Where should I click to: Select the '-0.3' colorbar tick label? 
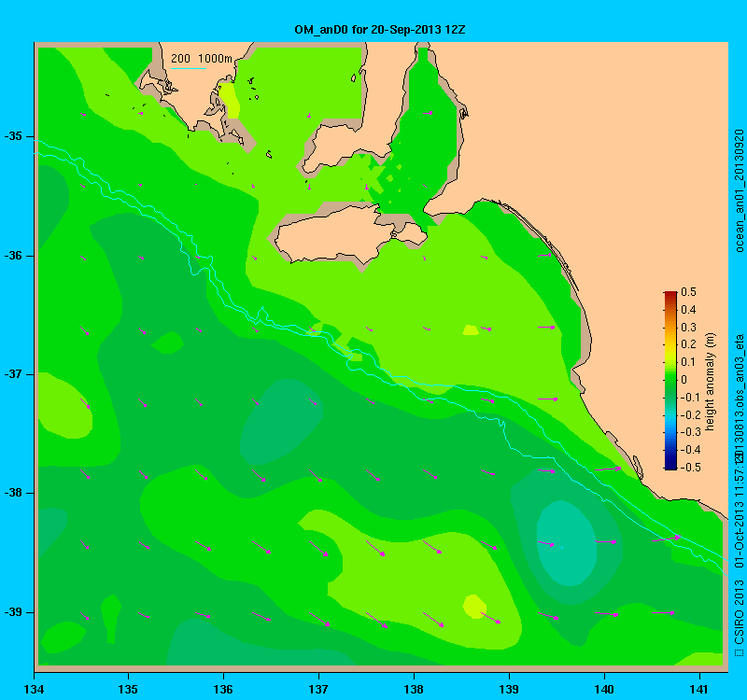pyautogui.click(x=689, y=432)
